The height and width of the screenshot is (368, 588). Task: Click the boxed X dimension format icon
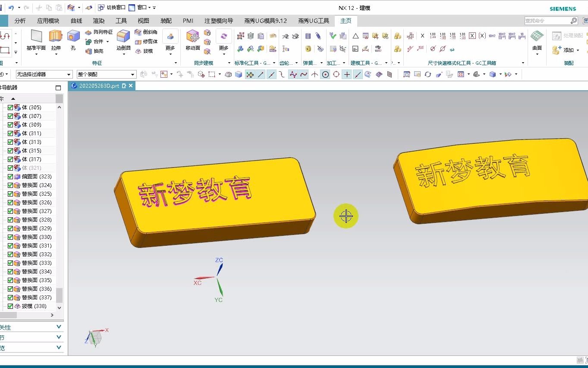472,36
